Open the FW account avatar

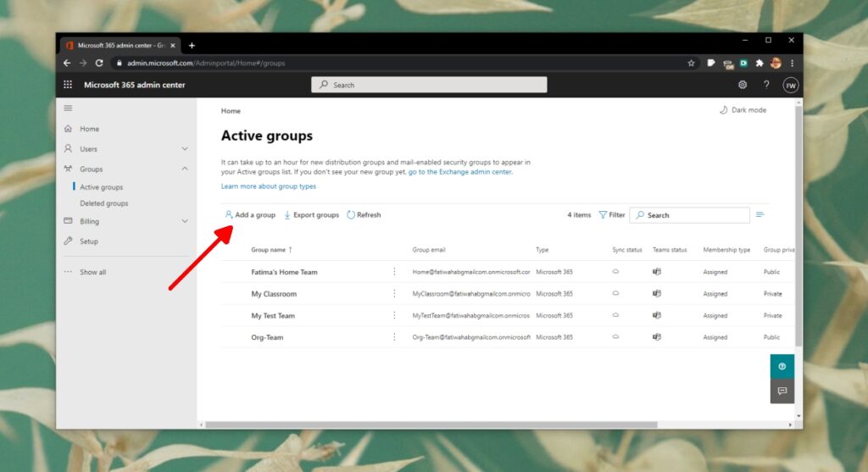click(x=791, y=86)
